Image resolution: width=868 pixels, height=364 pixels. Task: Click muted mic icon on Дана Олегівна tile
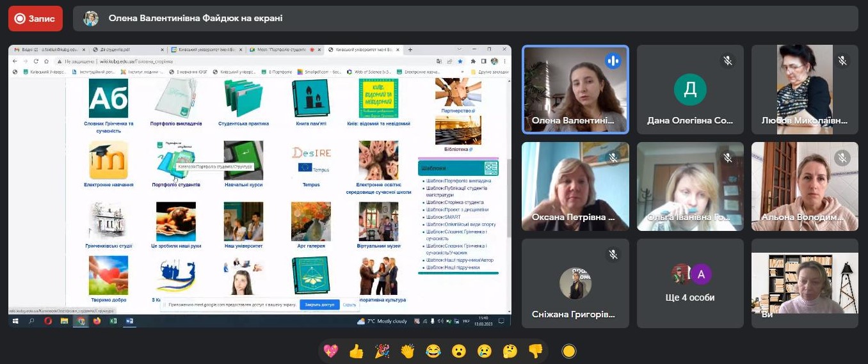728,61
